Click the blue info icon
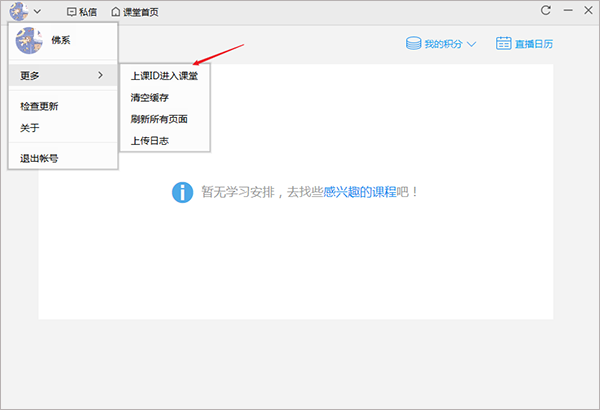 183,192
